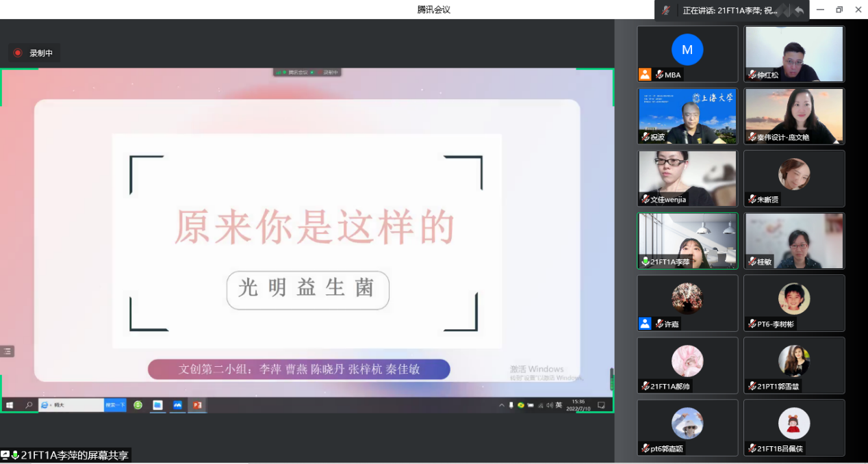Click the 录制中 recording indicator
Viewport: 868px width, 464px height.
(x=34, y=53)
